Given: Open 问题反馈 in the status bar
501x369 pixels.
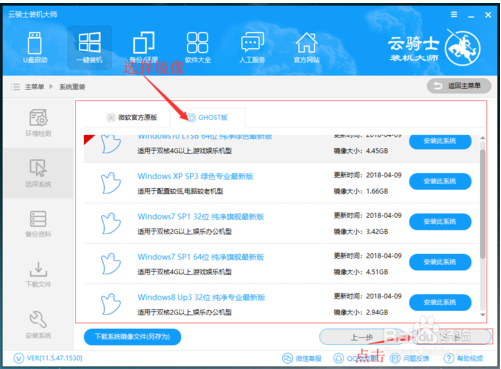Looking at the screenshot, I should [410, 358].
